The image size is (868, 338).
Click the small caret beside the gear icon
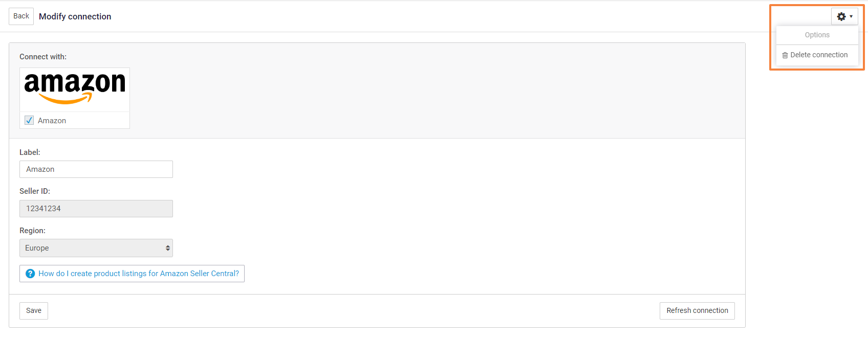coord(851,16)
